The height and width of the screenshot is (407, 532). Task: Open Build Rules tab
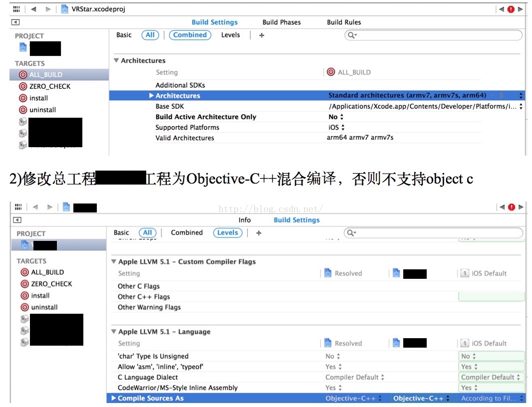click(344, 22)
